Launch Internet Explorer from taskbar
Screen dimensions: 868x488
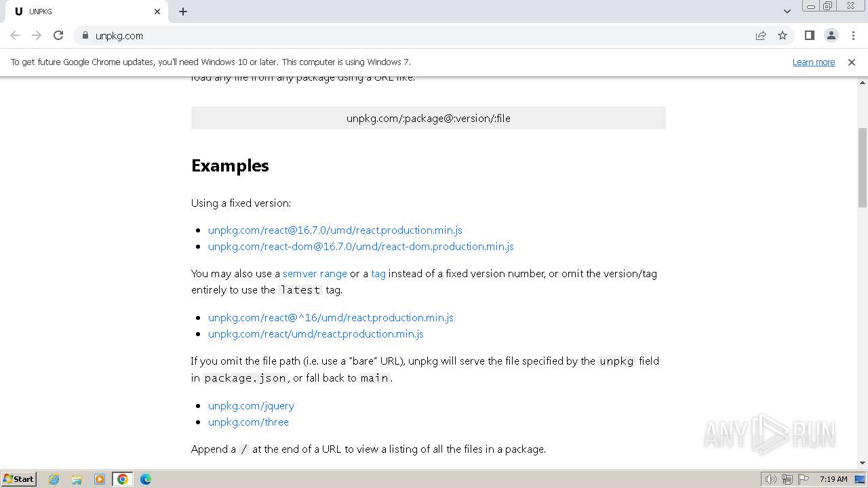(54, 479)
